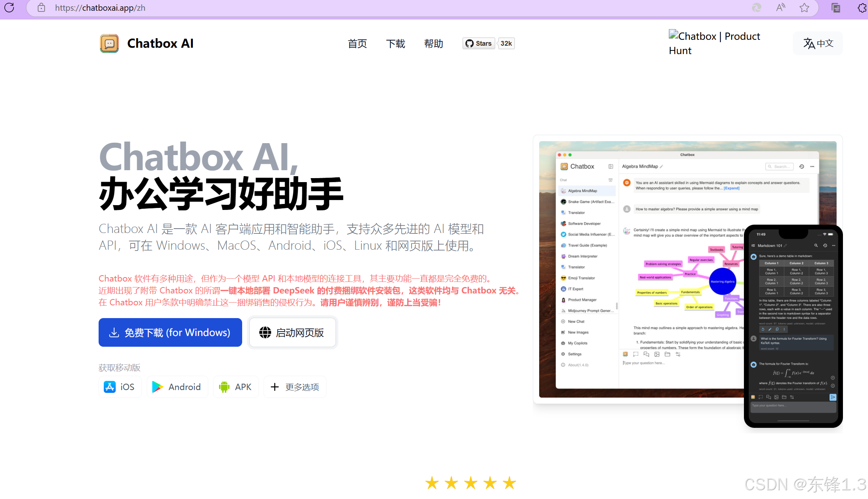Click 免费下载 (for Windows) button
This screenshot has width=868, height=499.
click(170, 332)
